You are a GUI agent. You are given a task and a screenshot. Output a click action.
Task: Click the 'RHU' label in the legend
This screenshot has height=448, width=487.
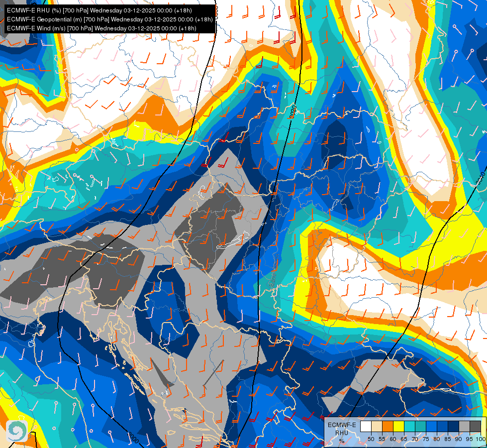[x=342, y=433]
